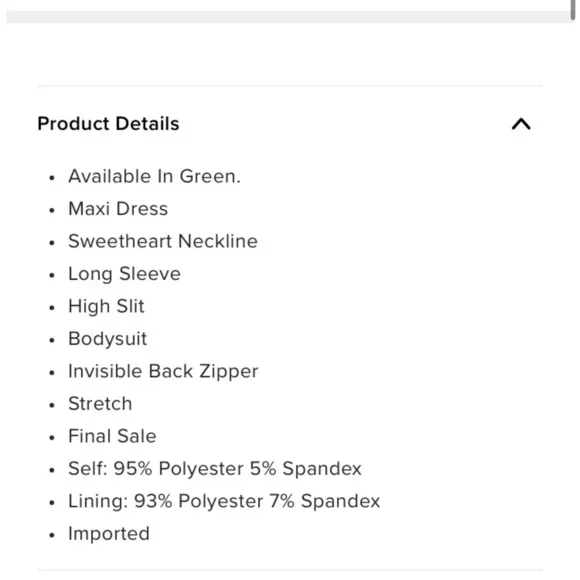Click 'Invisible Back Zipper' line
This screenshot has height=580, width=580.
click(x=163, y=371)
